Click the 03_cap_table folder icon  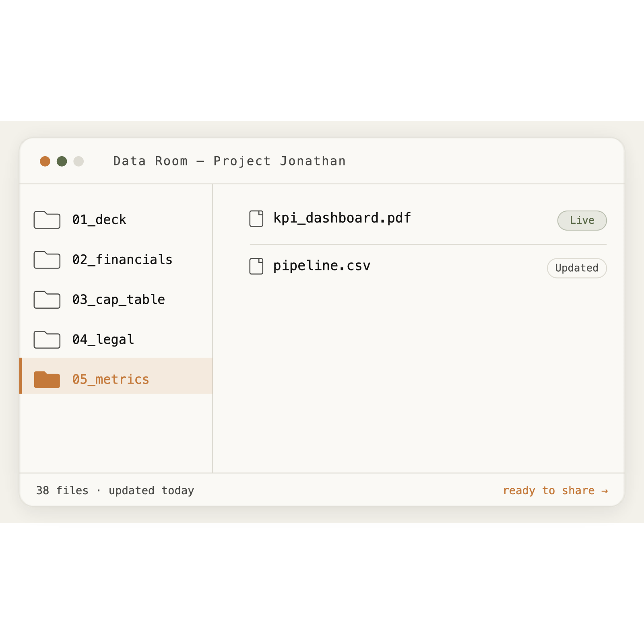47,299
